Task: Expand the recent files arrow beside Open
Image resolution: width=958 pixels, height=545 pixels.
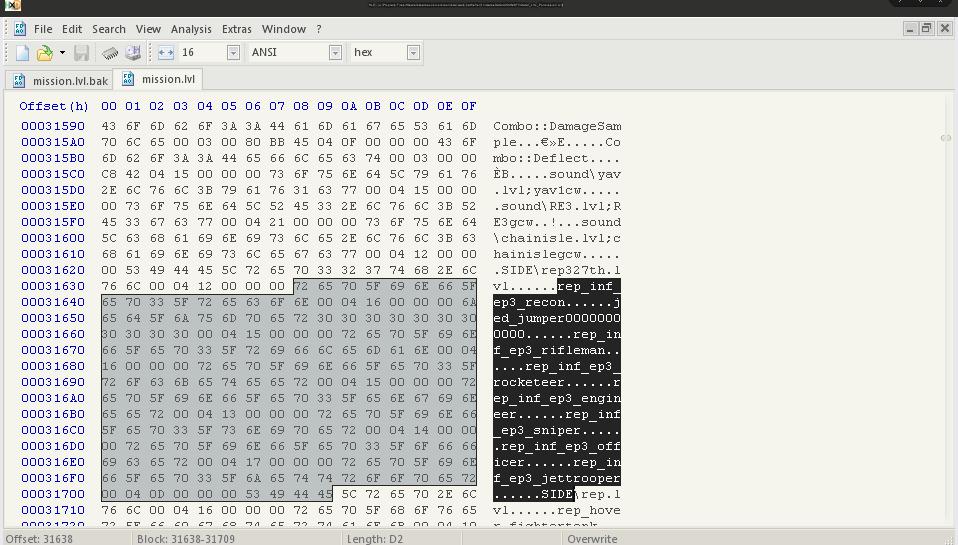Action: point(62,53)
